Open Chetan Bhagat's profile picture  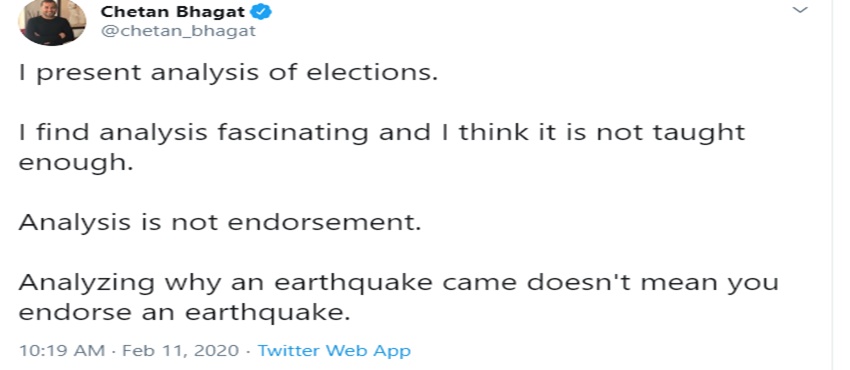click(52, 23)
